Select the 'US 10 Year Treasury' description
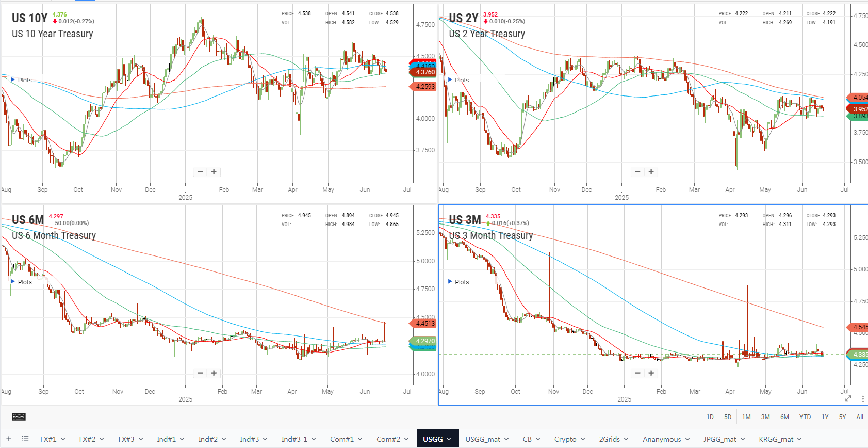Image resolution: width=868 pixels, height=448 pixels. [x=53, y=34]
